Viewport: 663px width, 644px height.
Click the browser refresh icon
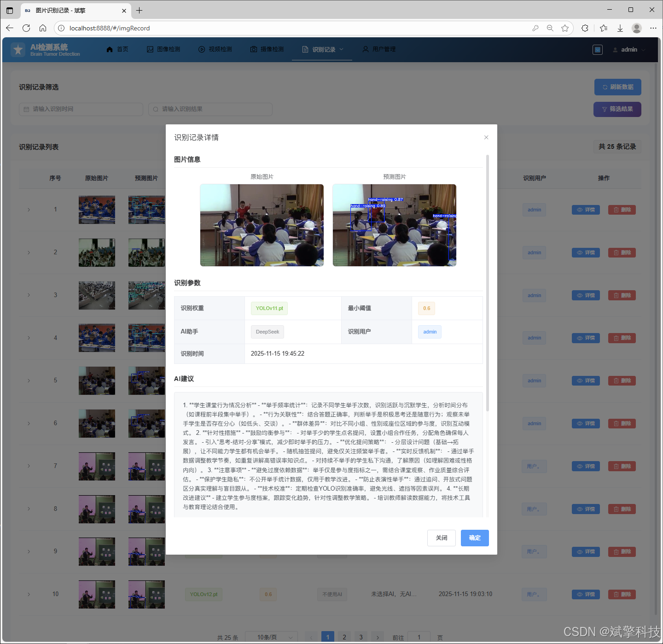point(26,28)
